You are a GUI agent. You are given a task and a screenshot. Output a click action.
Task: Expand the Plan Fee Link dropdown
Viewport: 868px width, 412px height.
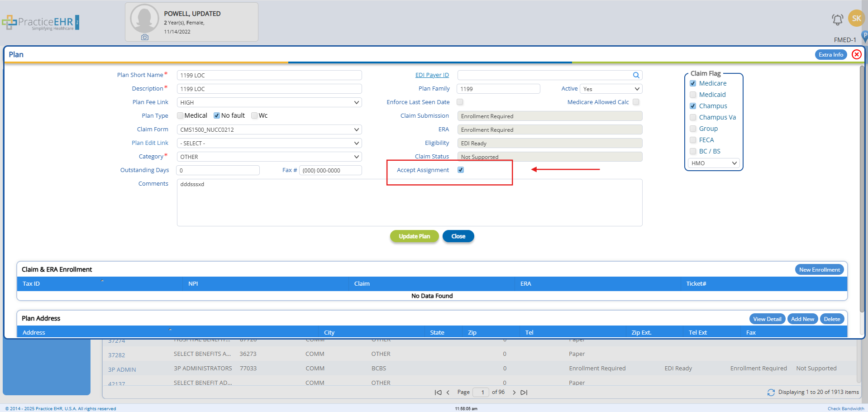[269, 102]
